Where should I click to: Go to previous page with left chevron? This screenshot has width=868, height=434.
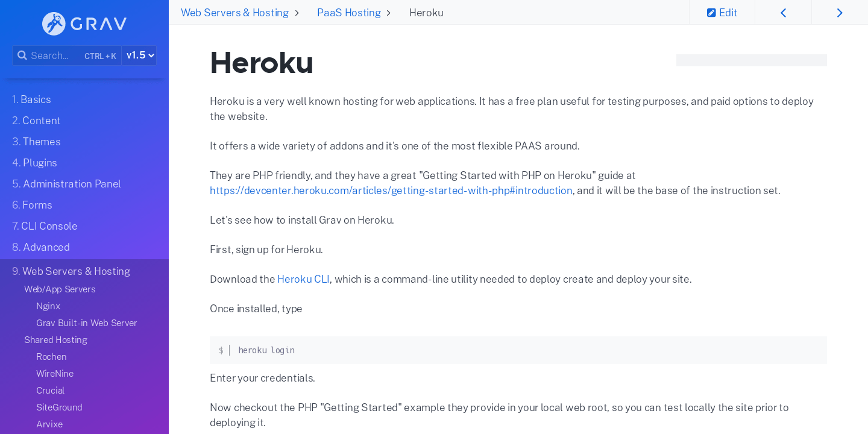(783, 11)
